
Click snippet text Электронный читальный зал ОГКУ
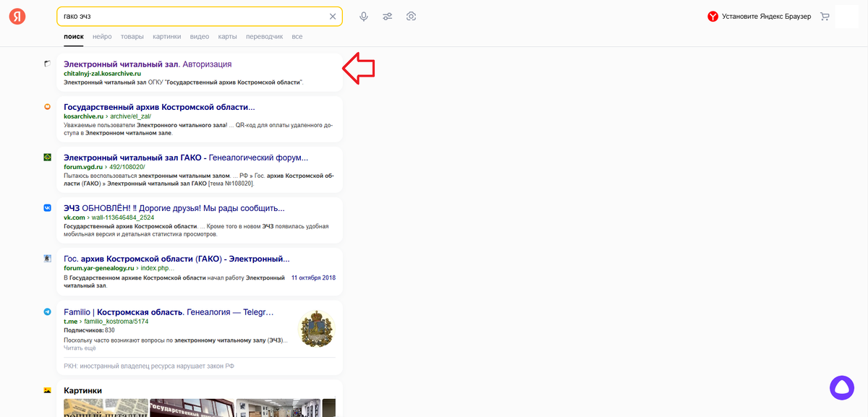(x=184, y=82)
